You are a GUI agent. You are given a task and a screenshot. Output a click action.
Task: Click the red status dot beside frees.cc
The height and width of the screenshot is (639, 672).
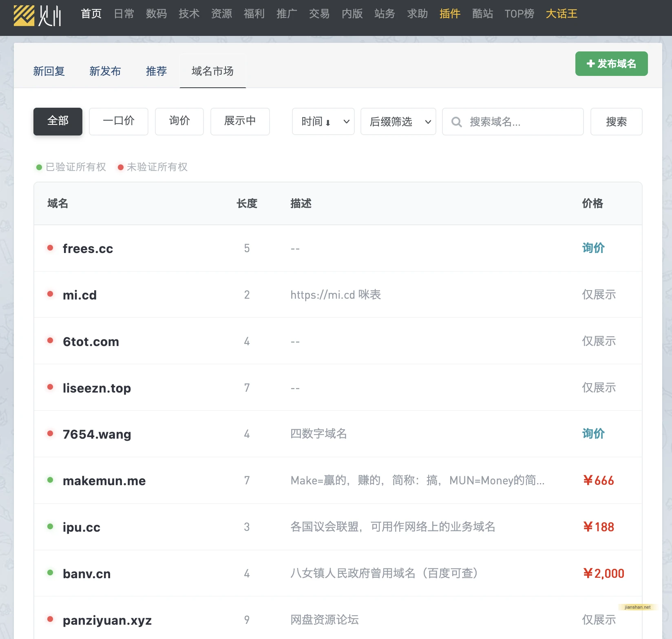click(x=50, y=248)
